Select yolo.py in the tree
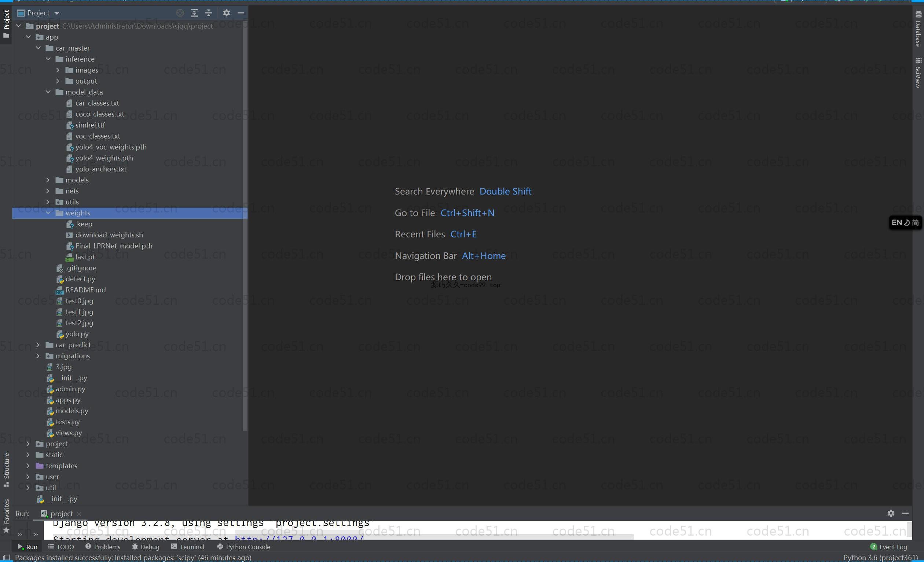Screen dimensions: 924x562 coord(77,334)
